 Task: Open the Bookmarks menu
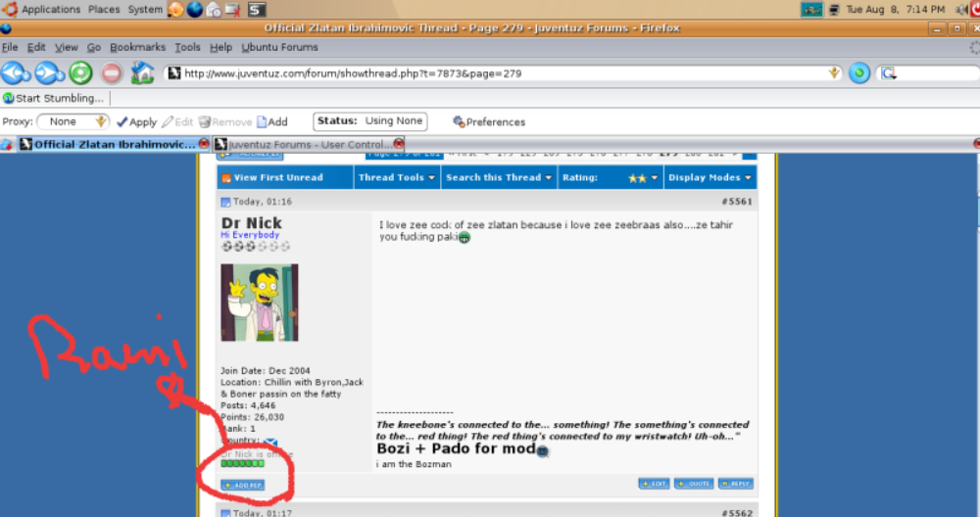pyautogui.click(x=137, y=47)
